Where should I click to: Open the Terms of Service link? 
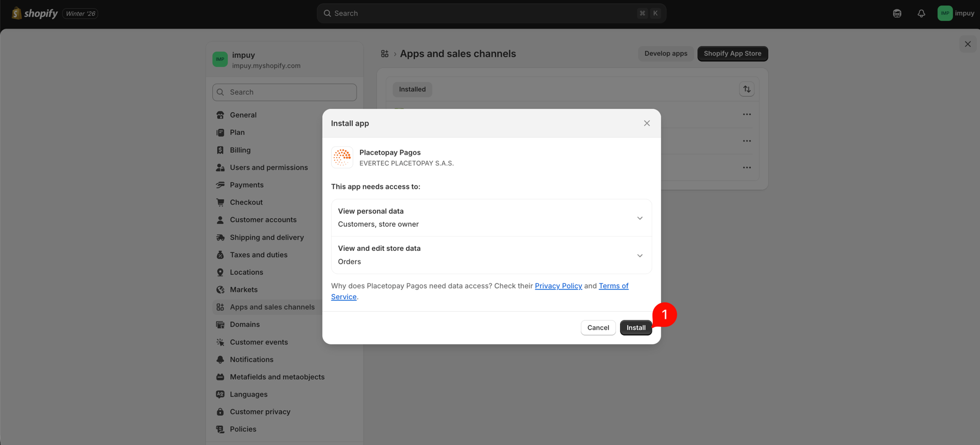pyautogui.click(x=613, y=286)
